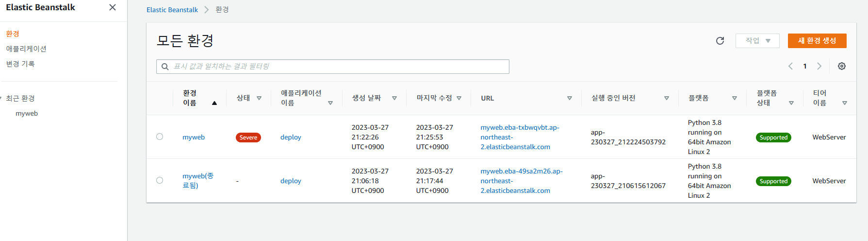The image size is (868, 241).
Task: Sort by 애플리케이션 이름 column arrow
Action: pyautogui.click(x=330, y=103)
